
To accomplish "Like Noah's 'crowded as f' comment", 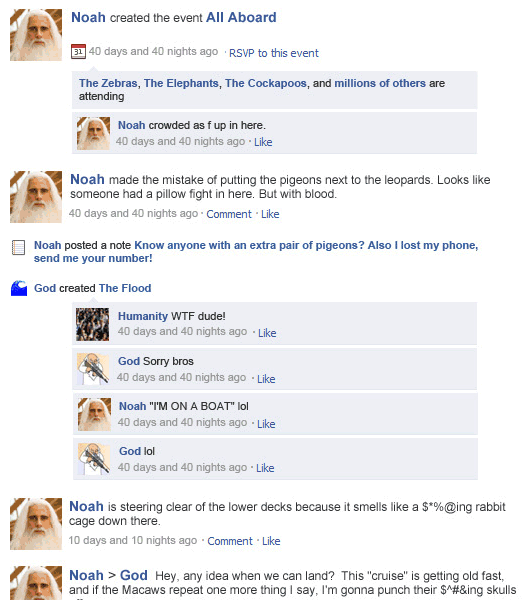I will (263, 142).
